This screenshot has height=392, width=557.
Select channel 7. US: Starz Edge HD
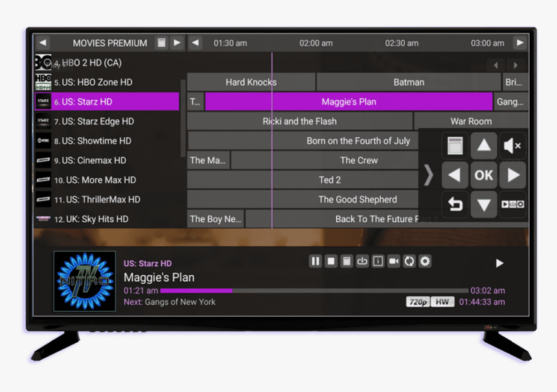(x=107, y=121)
